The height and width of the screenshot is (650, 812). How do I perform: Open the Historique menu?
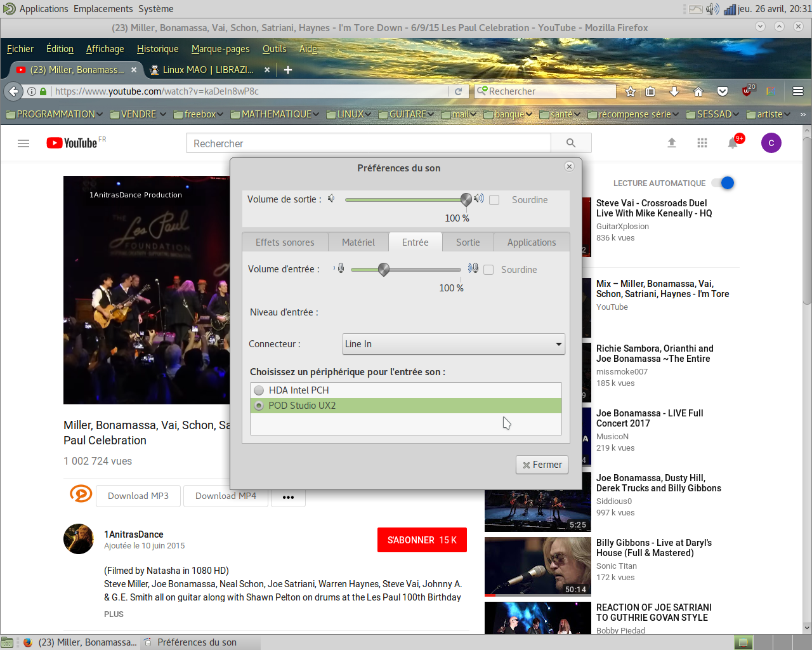157,49
